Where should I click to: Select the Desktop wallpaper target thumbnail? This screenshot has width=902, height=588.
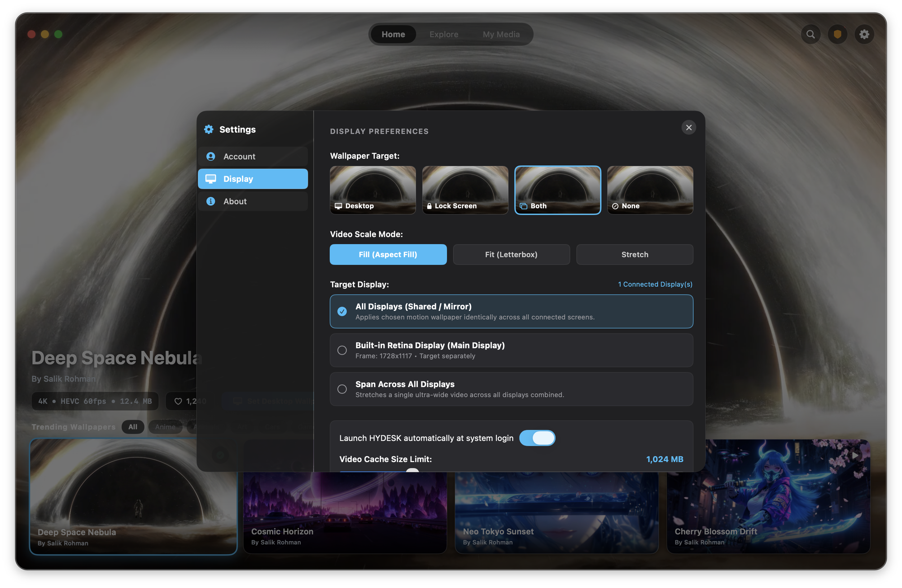pos(373,190)
